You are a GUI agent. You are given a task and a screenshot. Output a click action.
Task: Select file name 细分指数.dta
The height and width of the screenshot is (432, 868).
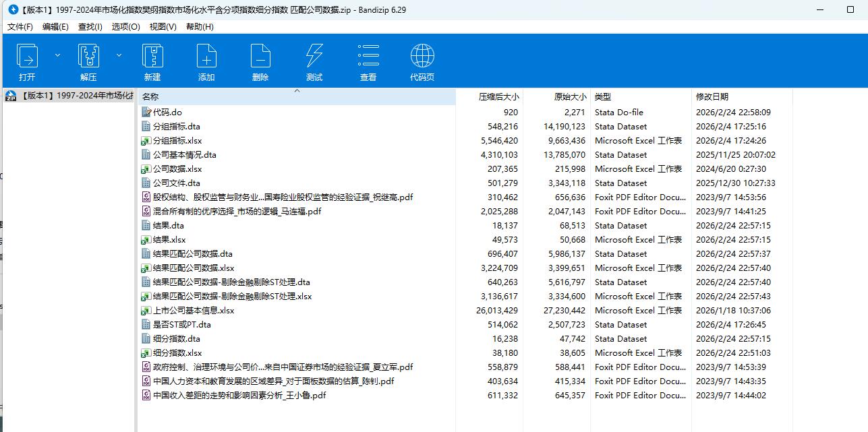tap(177, 339)
